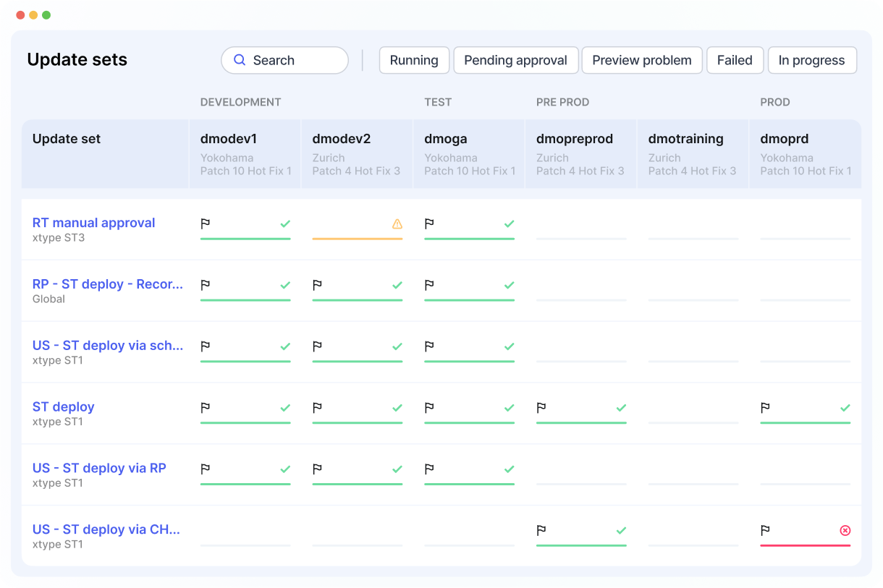Viewport: 883px width, 588px height.
Task: Click flag icon for RP - ST deploy on dmodev1
Action: click(206, 285)
